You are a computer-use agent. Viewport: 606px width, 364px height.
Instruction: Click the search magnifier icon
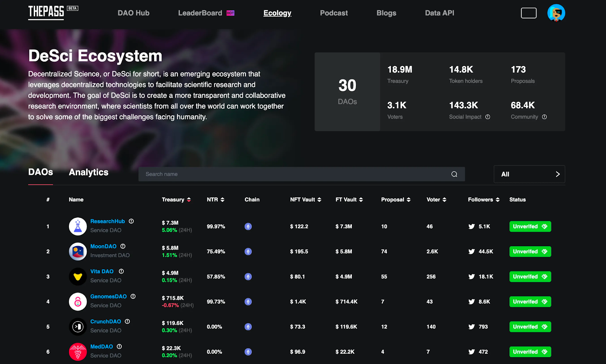click(454, 174)
